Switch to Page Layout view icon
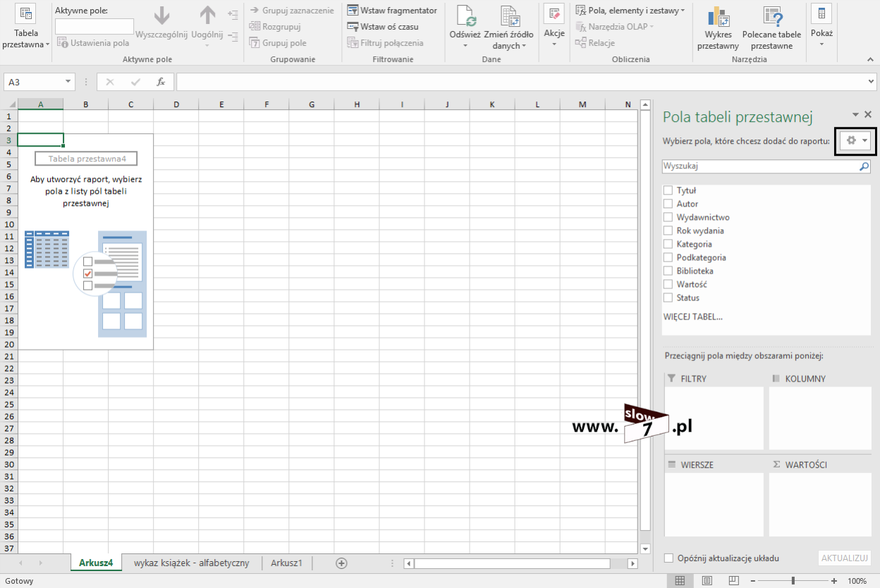The image size is (880, 588). tap(707, 581)
